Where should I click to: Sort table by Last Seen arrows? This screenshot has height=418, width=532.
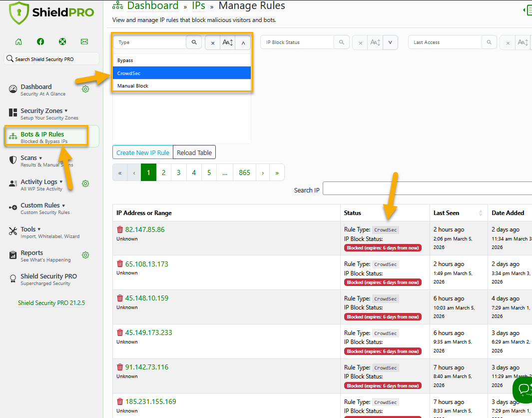pyautogui.click(x=481, y=213)
